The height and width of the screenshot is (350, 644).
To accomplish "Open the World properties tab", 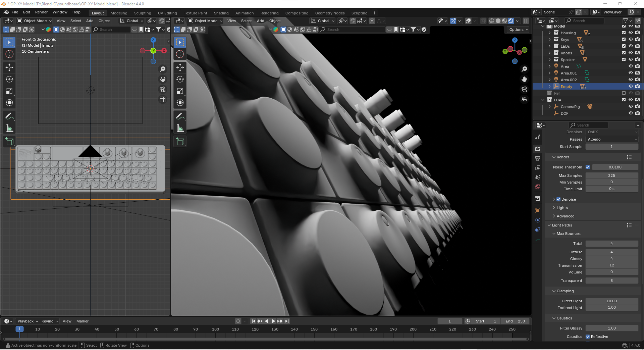I will [538, 187].
